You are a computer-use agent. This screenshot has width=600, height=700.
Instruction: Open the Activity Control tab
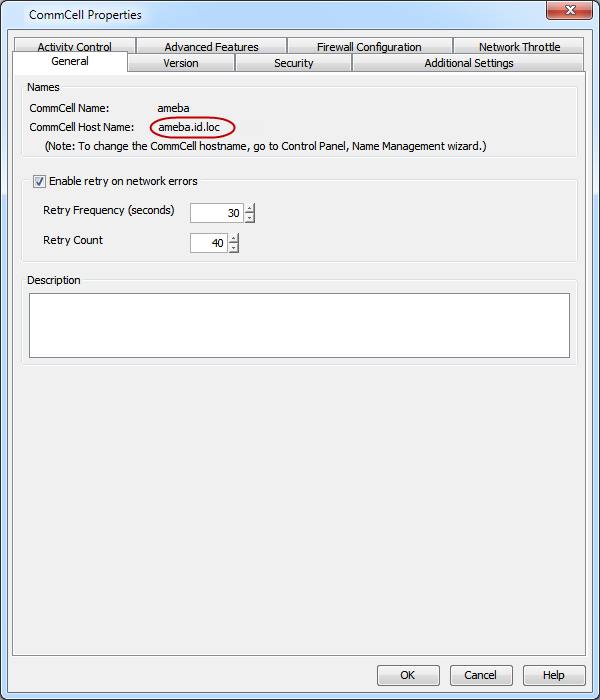[74, 47]
